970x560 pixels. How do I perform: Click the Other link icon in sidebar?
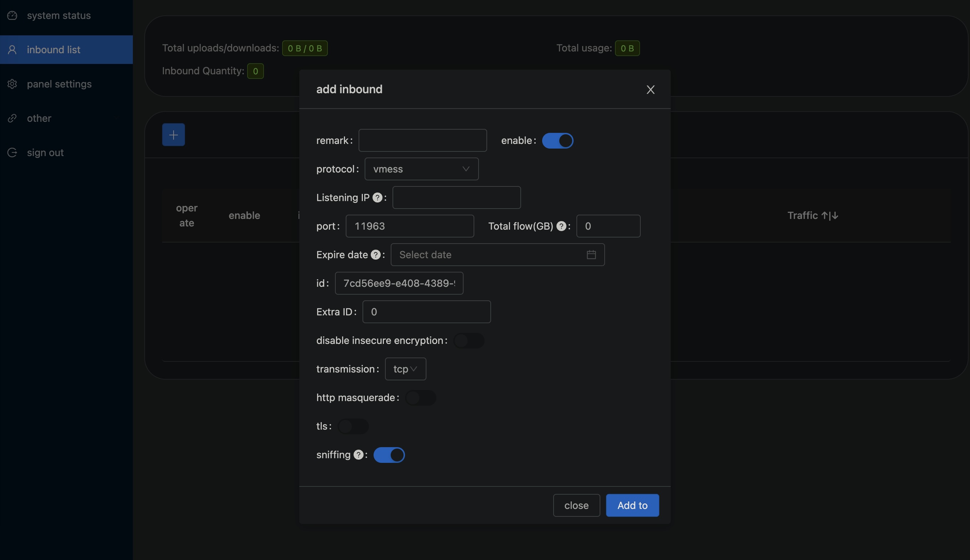13,118
